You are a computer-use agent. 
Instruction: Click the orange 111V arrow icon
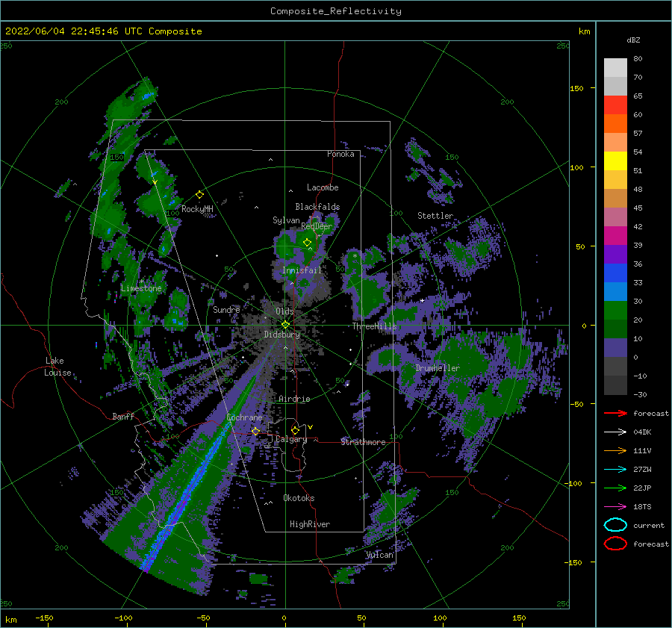[615, 450]
